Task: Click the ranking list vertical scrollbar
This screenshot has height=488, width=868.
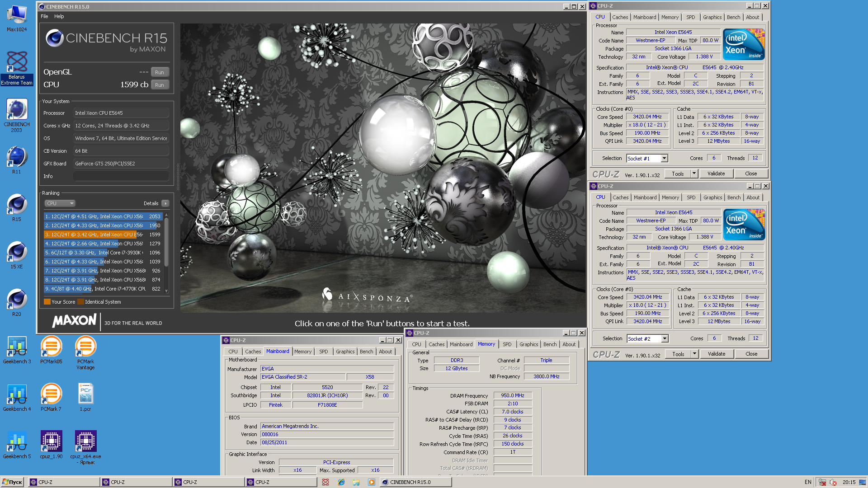Action: [x=166, y=253]
